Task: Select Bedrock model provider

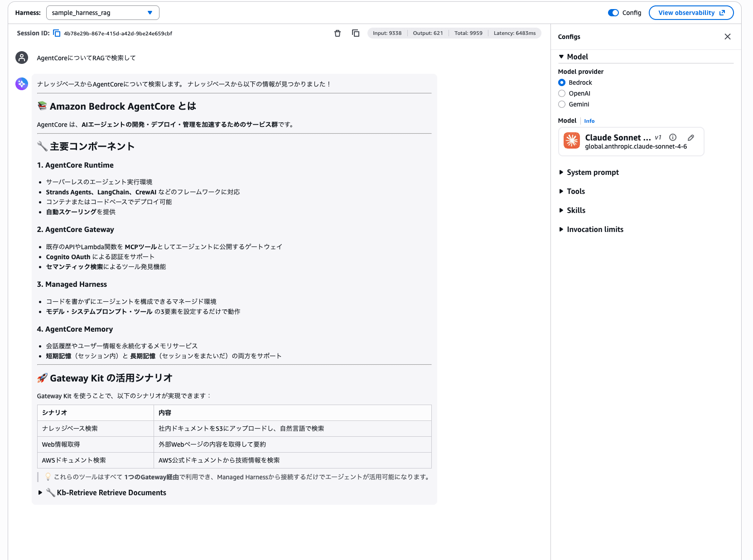Action: click(562, 82)
